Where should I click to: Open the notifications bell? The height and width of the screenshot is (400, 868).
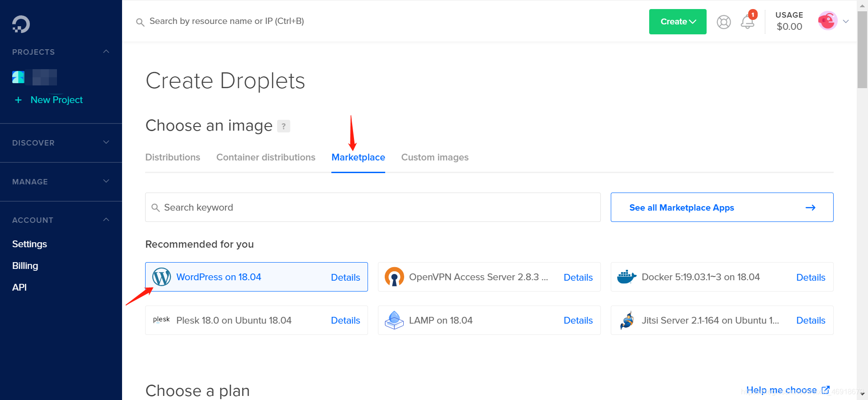[x=747, y=21]
